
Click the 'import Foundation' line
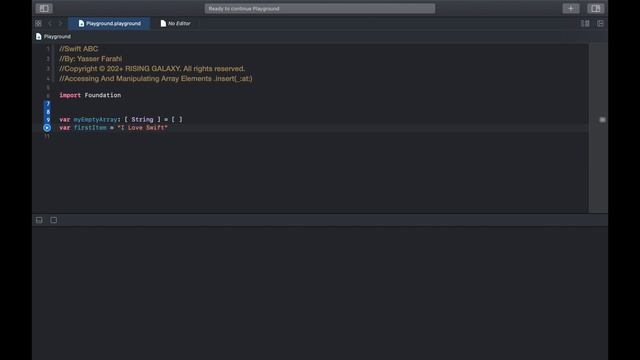pyautogui.click(x=90, y=95)
